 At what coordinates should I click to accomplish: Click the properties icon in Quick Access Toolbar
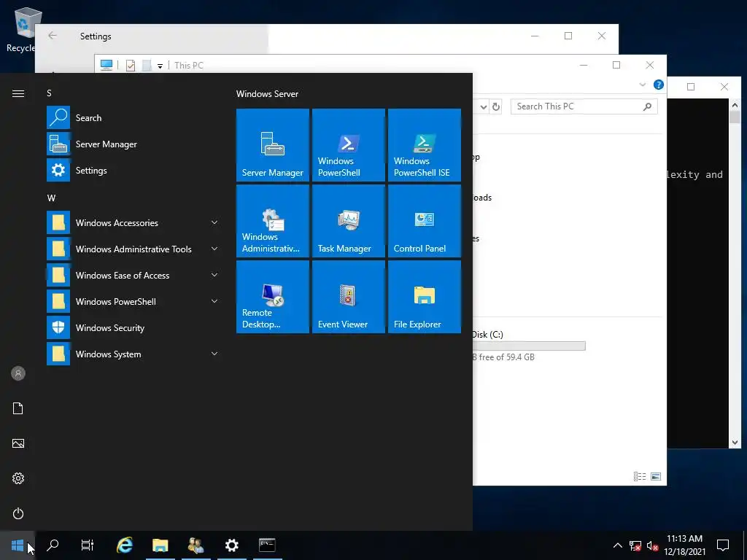coord(130,66)
